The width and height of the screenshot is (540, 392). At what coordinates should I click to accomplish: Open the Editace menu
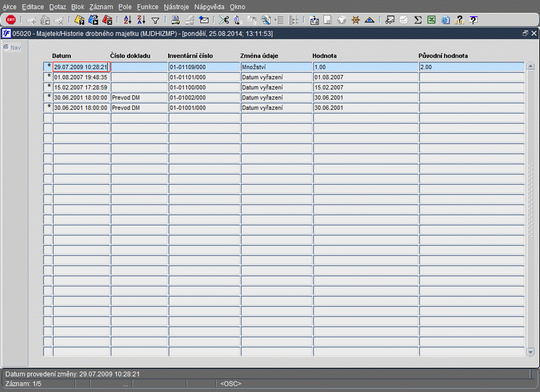[x=32, y=7]
